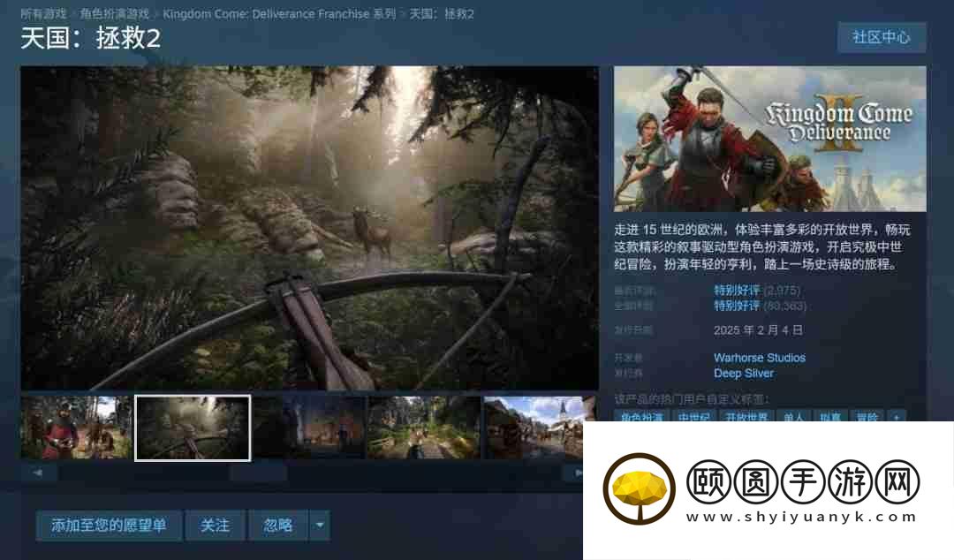This screenshot has height=560, width=954.
Task: Open the 社区中心 community hub button
Action: (x=882, y=38)
